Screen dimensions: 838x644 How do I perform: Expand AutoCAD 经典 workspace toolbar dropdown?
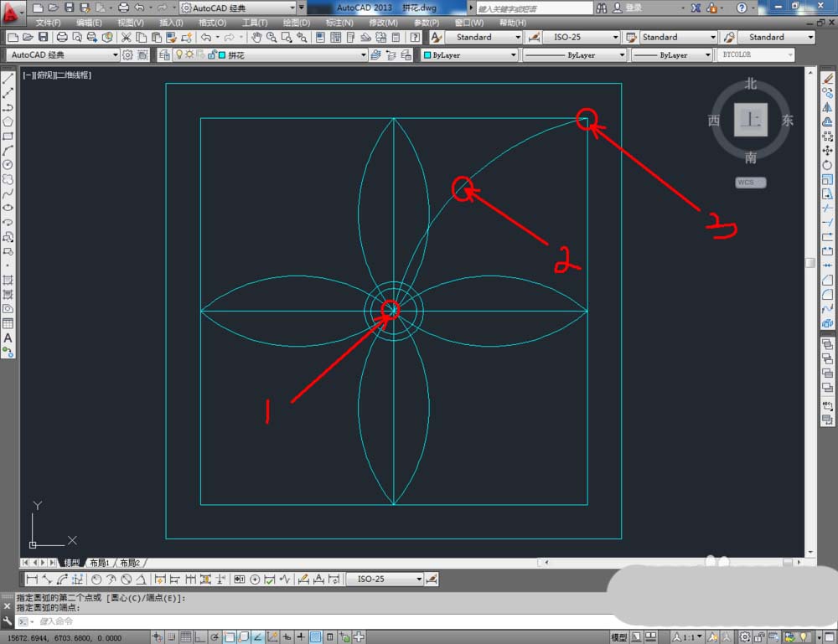point(115,55)
